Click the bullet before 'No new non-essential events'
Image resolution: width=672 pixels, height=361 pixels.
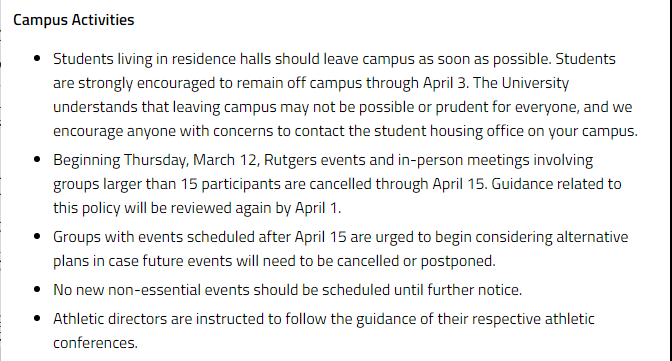[37, 289]
